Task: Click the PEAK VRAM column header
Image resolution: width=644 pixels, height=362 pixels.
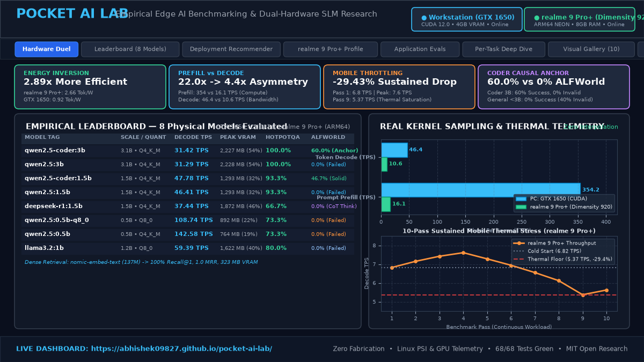Action: pyautogui.click(x=238, y=137)
